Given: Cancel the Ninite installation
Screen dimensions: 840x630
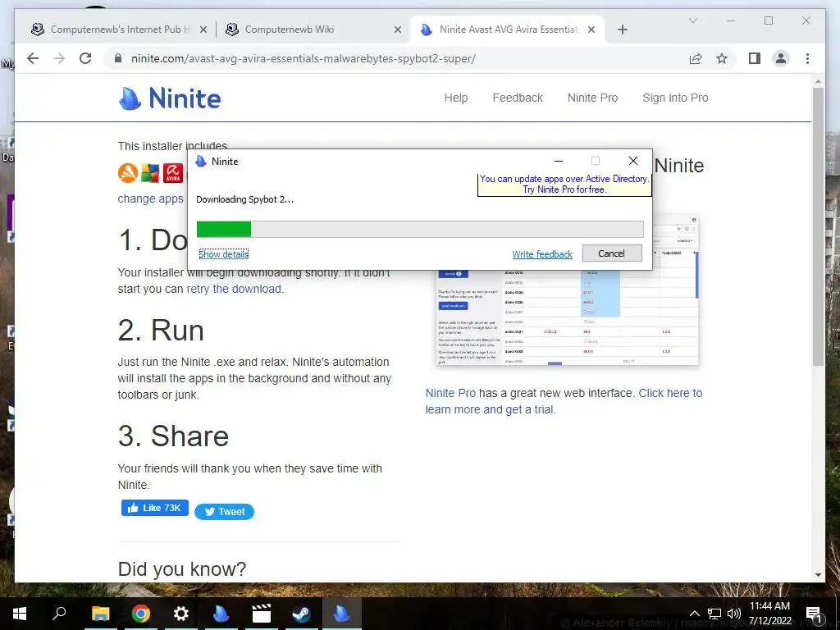Looking at the screenshot, I should tap(612, 253).
